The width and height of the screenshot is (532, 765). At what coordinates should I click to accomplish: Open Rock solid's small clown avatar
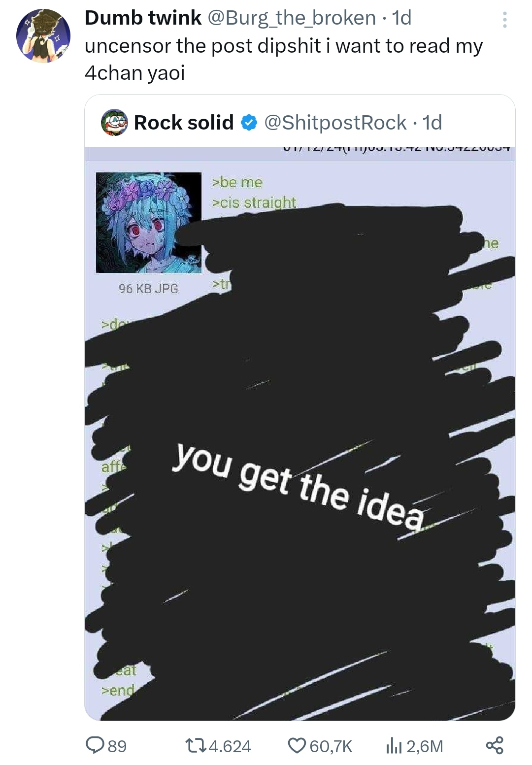114,123
